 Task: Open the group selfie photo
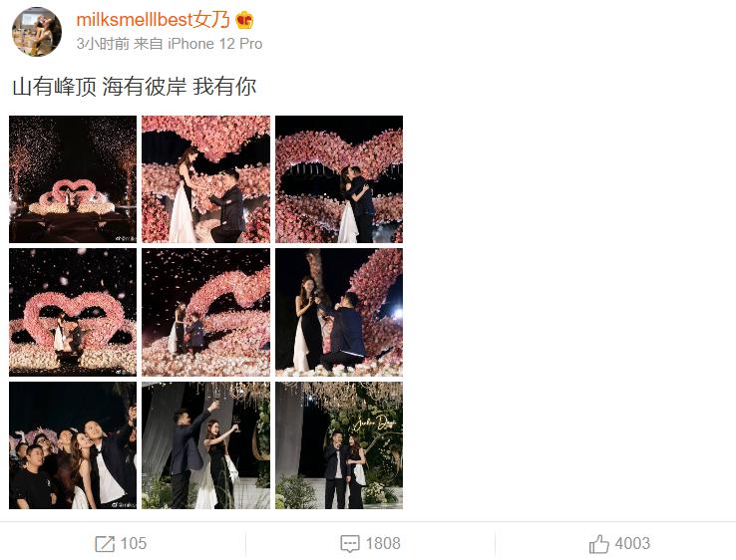click(73, 445)
